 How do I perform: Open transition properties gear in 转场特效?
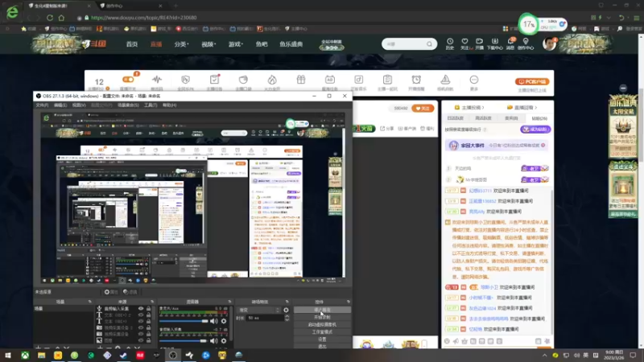click(x=287, y=311)
